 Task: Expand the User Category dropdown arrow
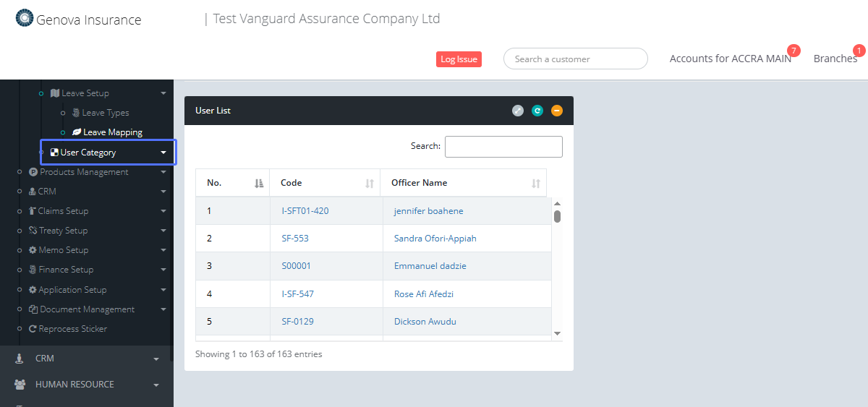pos(163,153)
